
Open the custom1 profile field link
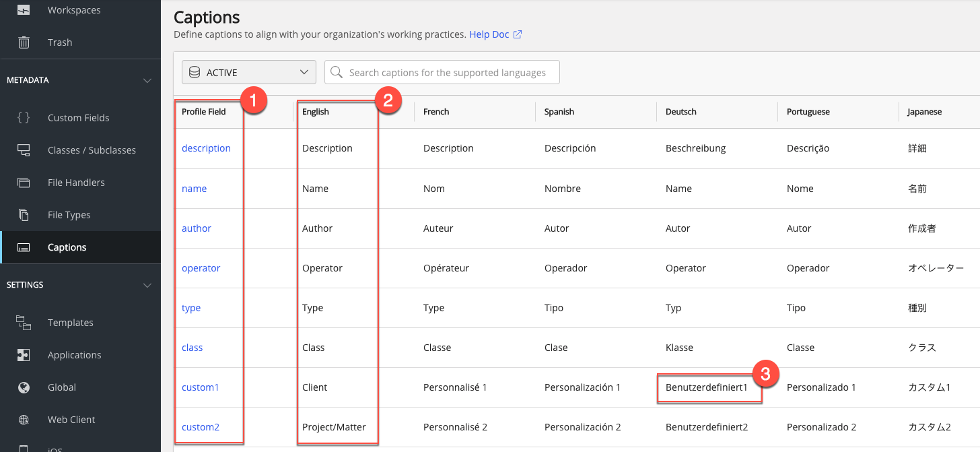[x=200, y=387]
